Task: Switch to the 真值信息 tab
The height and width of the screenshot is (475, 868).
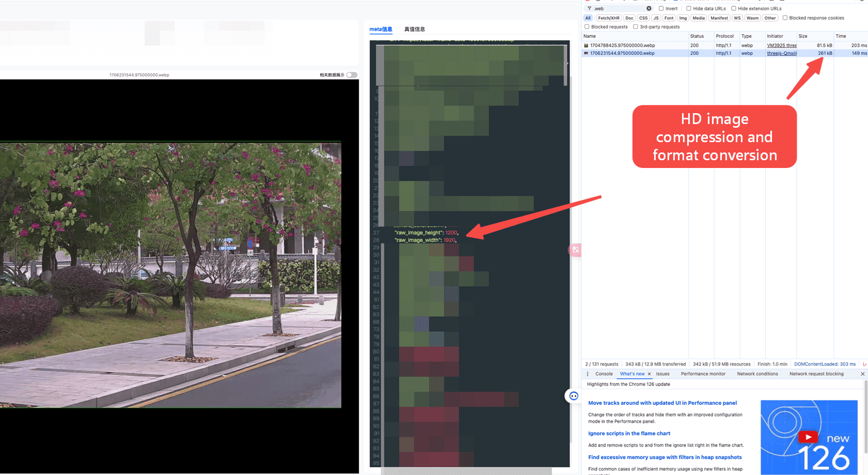Action: [x=414, y=29]
